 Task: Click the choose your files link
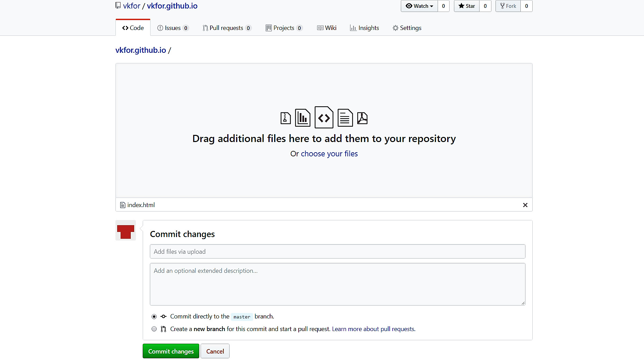pos(329,154)
